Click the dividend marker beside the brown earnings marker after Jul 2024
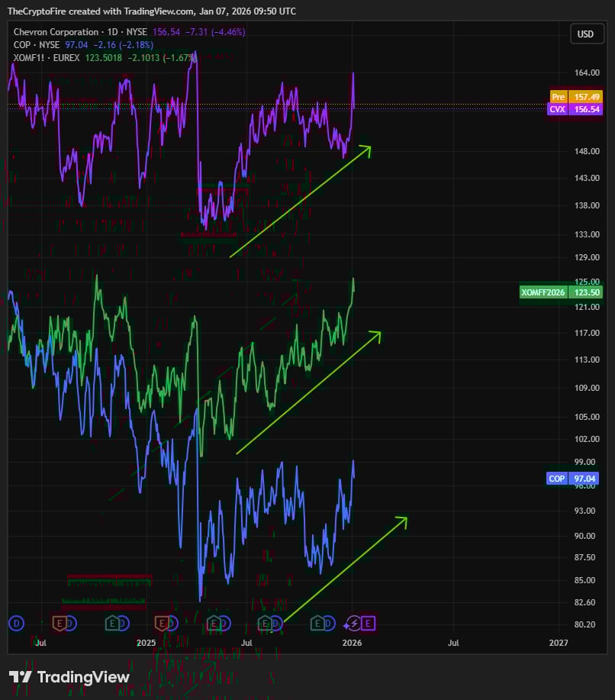615x700 pixels. click(71, 623)
